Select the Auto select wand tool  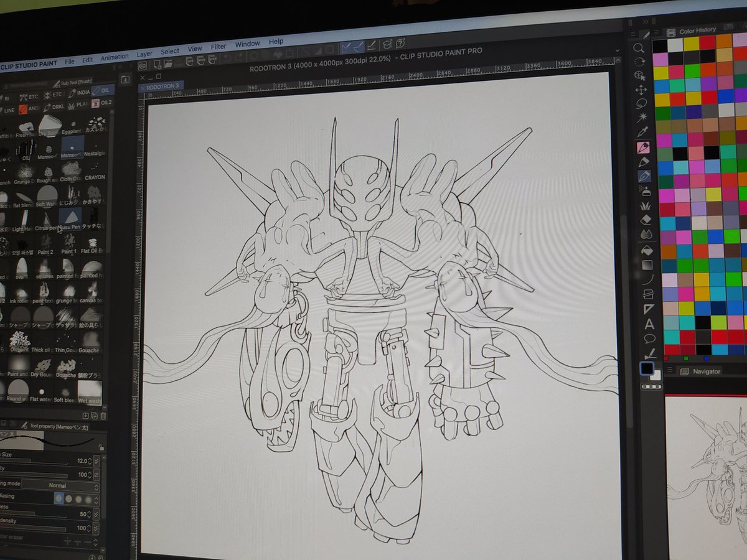click(642, 117)
